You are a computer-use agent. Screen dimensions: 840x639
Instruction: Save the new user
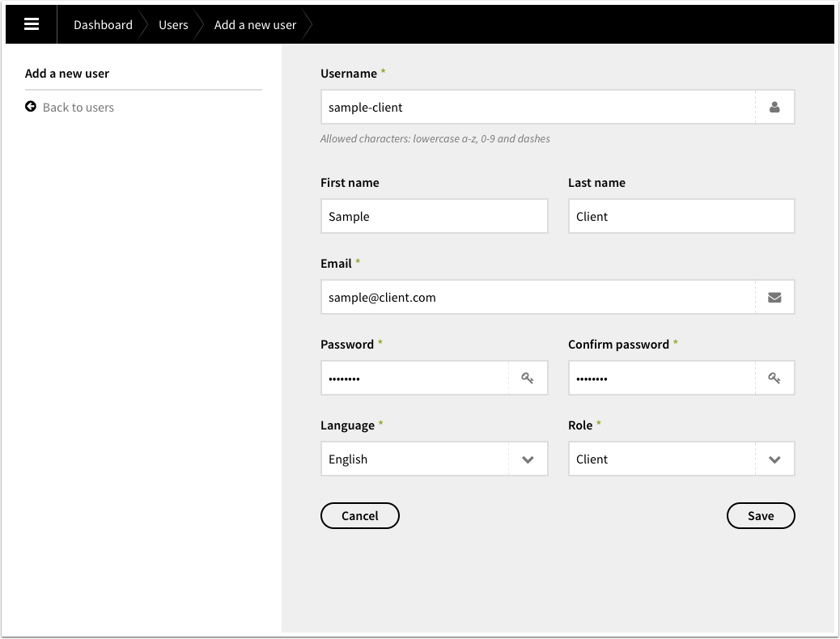point(761,516)
